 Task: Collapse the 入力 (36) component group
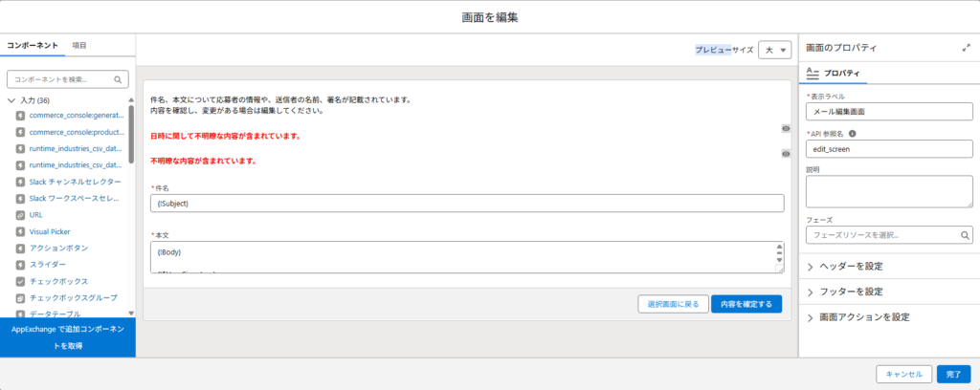click(x=11, y=99)
